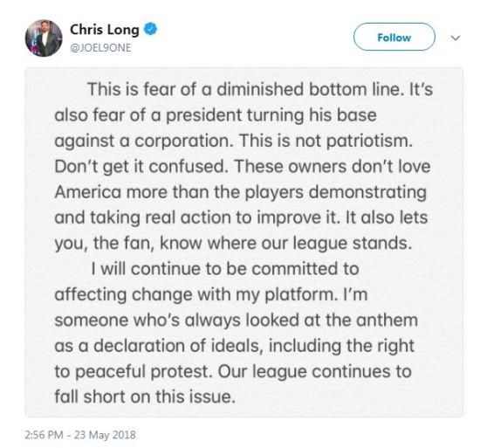This screenshot has width=480, height=448.
Task: Expand the tweet options chevron
Action: 456,38
